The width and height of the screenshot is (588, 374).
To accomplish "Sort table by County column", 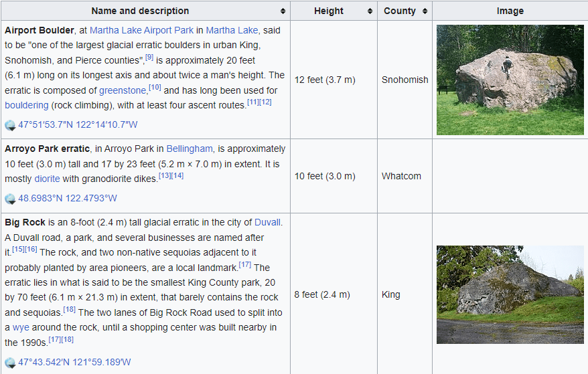I will pos(423,11).
